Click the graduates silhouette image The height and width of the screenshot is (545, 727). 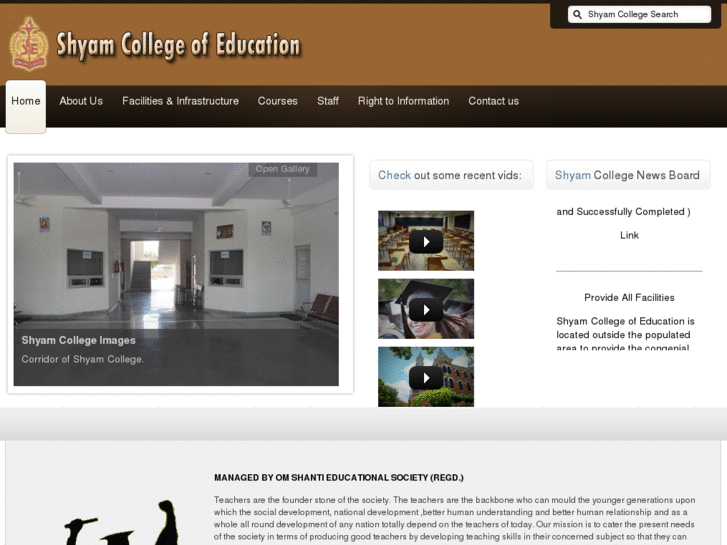[122, 523]
